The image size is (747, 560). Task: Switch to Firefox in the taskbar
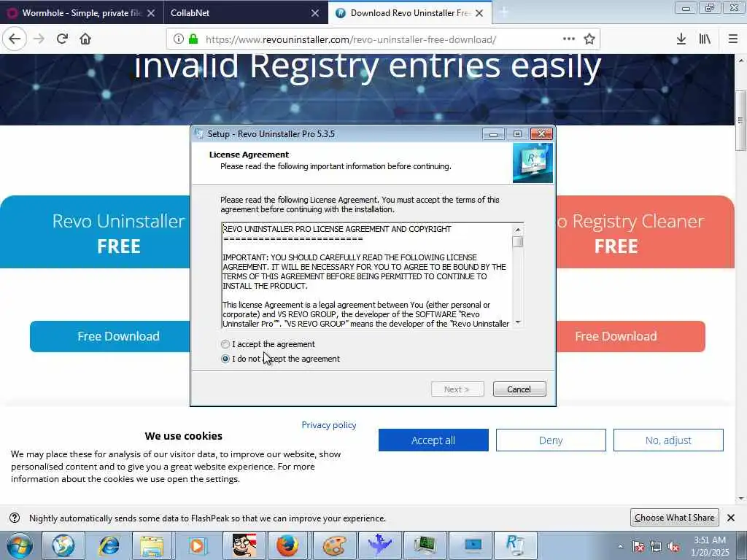(x=288, y=545)
